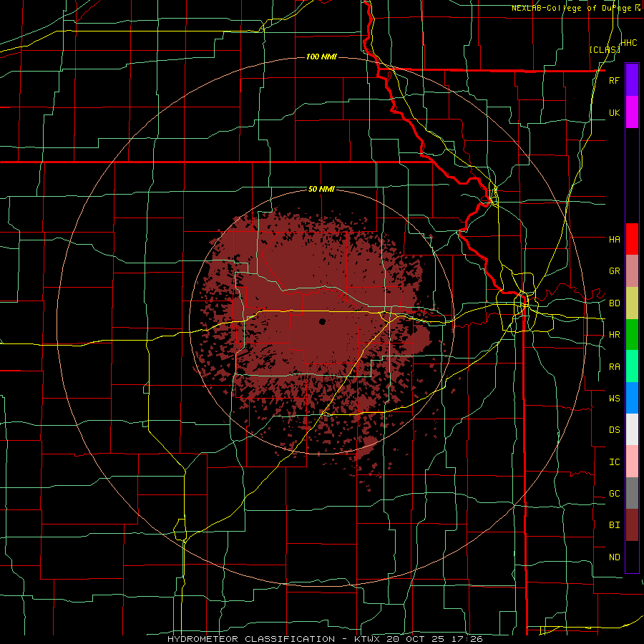Click the HA legend label

[x=614, y=239]
